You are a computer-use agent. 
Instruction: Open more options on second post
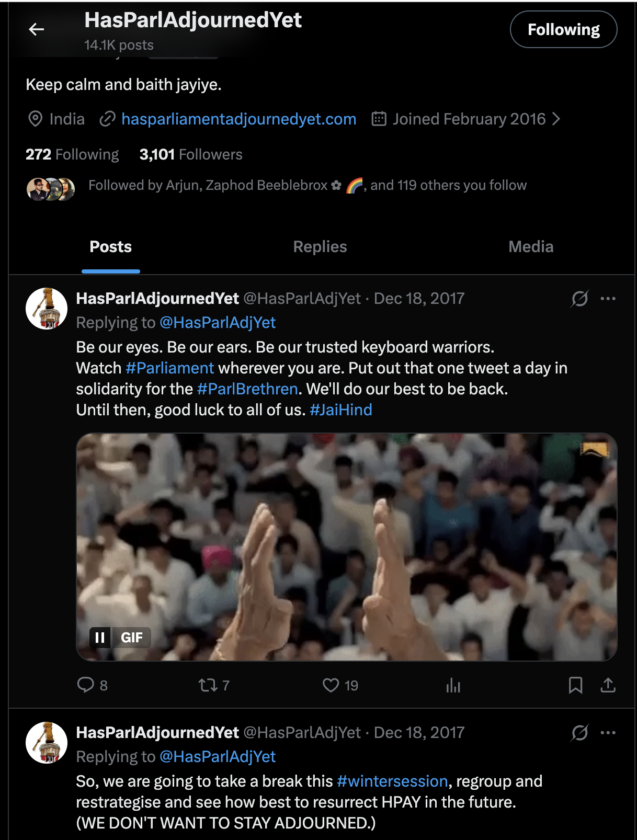point(608,733)
